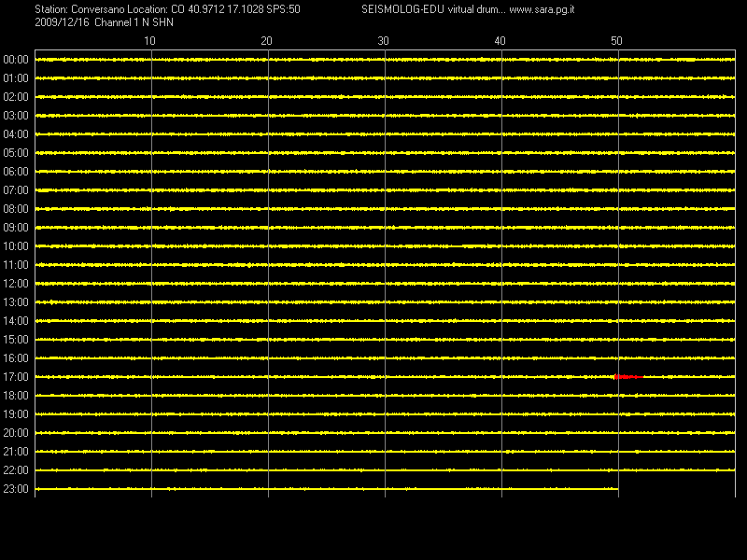Click the SPS:50 sampling rate text
747x560 pixels.
(x=284, y=9)
